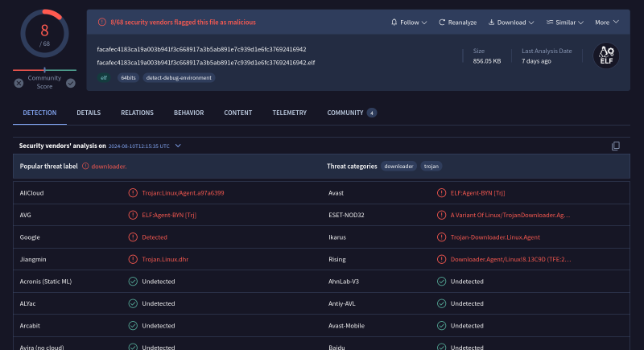
Task: Vote malicious with the community score X
Action: 19,82
